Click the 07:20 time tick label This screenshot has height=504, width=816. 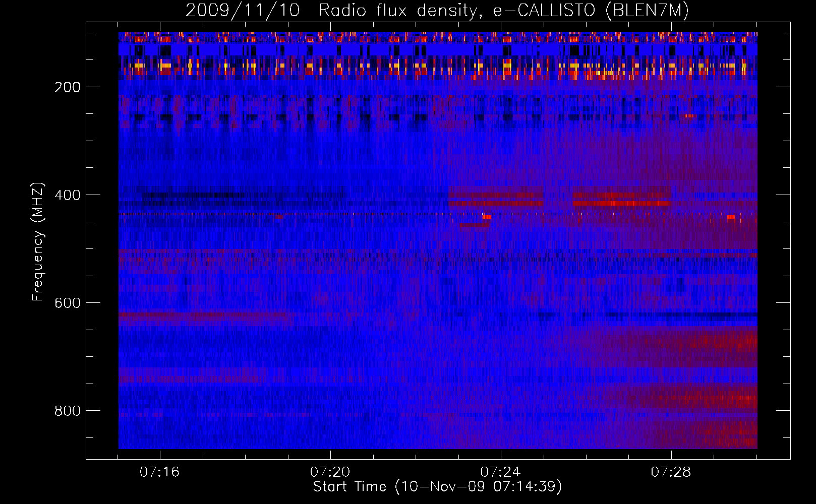(330, 472)
